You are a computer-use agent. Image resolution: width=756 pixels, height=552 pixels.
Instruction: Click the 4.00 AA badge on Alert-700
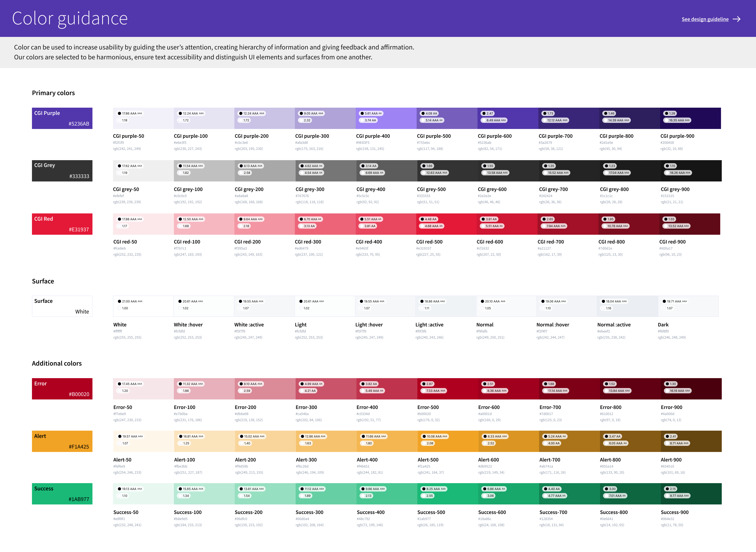coord(552,443)
